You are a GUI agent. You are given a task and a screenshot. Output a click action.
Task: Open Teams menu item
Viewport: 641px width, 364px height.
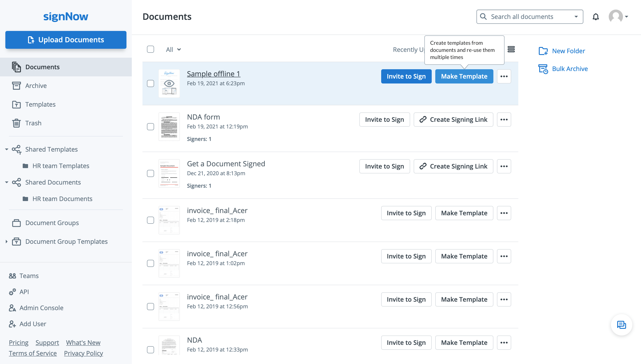[x=29, y=276]
